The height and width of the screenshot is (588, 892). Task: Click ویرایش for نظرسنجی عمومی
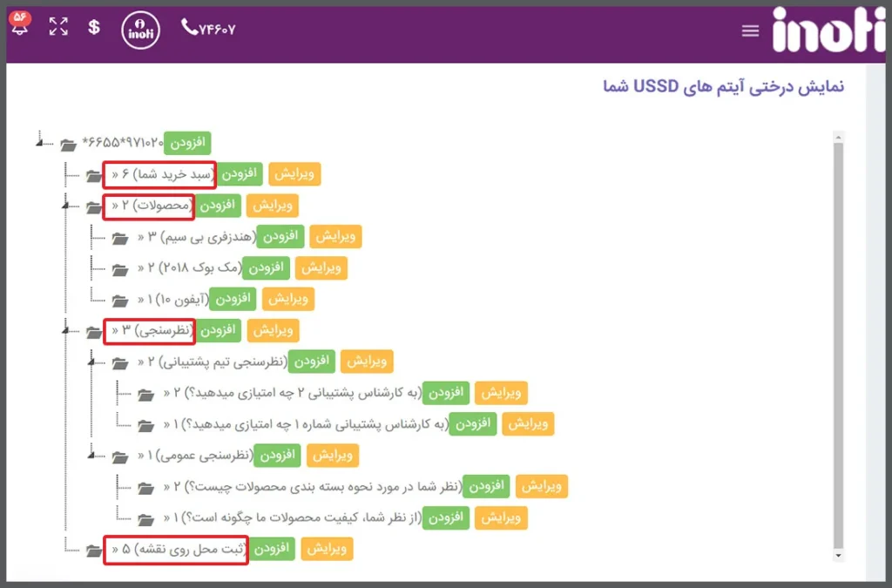[333, 455]
